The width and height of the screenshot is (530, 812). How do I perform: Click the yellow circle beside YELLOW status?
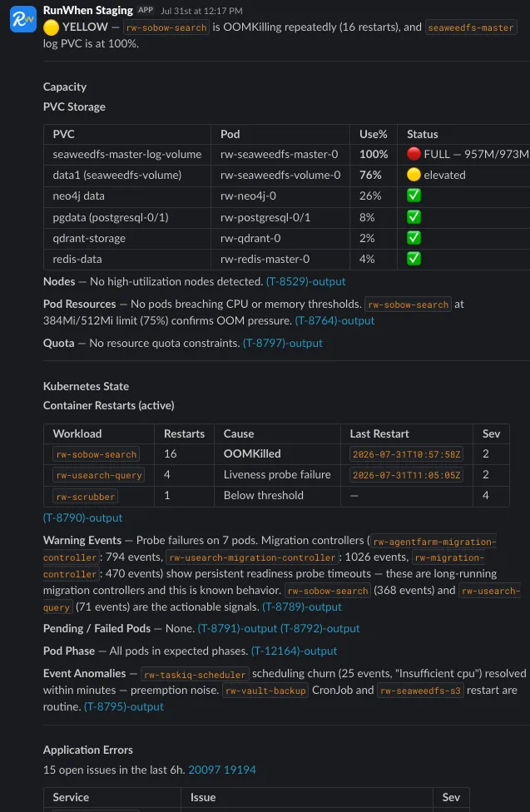point(52,27)
